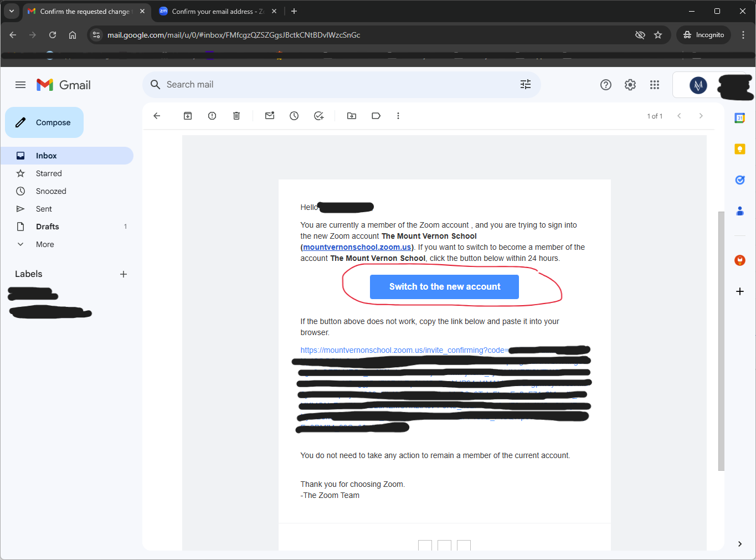Click the Incognito indicator
The image size is (756, 560).
[x=704, y=35]
